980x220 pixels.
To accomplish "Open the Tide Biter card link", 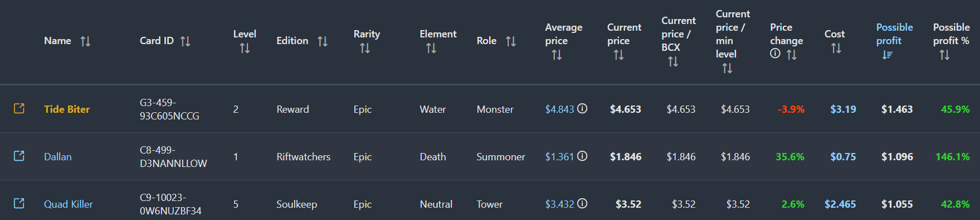I will coord(67,109).
